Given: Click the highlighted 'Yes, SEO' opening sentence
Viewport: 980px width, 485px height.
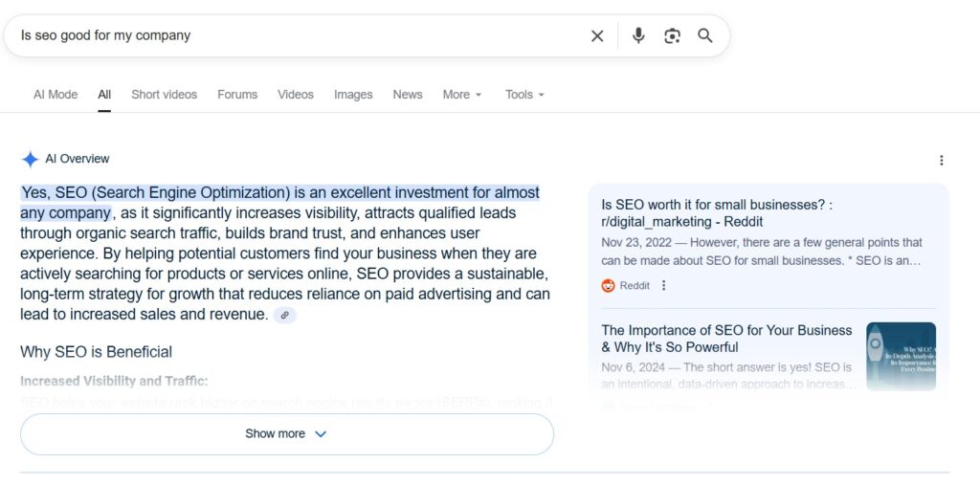Looking at the screenshot, I should 280,203.
